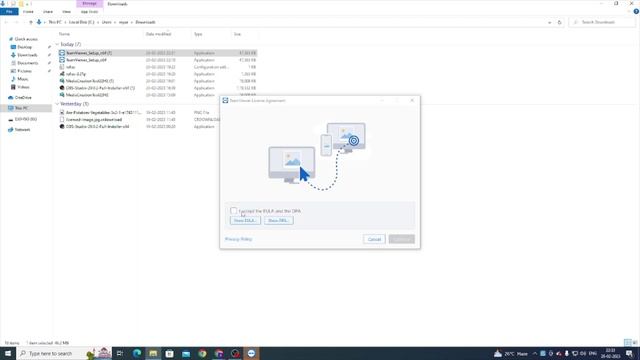Image resolution: width=640 pixels, height=360 pixels.
Task: Select OBS-Studio Full-Installer-x64 (1) under Today
Action: (x=158, y=88)
